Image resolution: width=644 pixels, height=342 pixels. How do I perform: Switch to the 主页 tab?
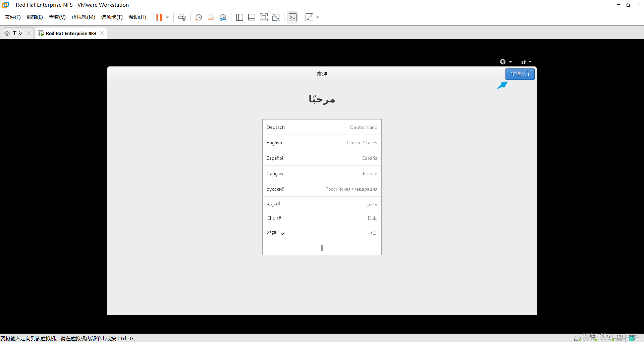[x=17, y=33]
